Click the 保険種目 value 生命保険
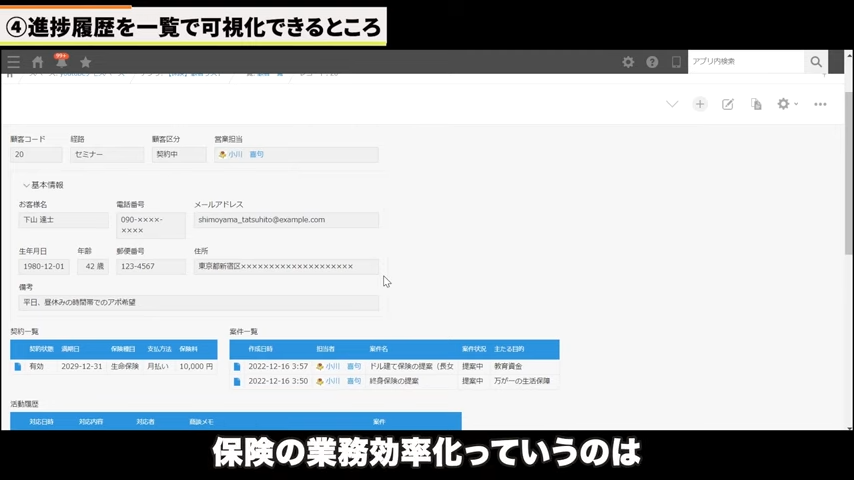Image resolution: width=854 pixels, height=480 pixels. [125, 367]
